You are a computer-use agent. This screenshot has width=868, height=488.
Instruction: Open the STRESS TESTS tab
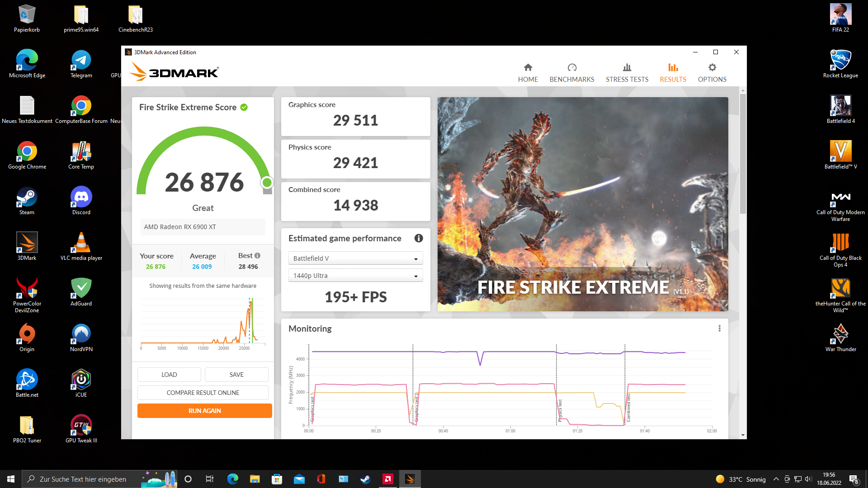pyautogui.click(x=627, y=73)
